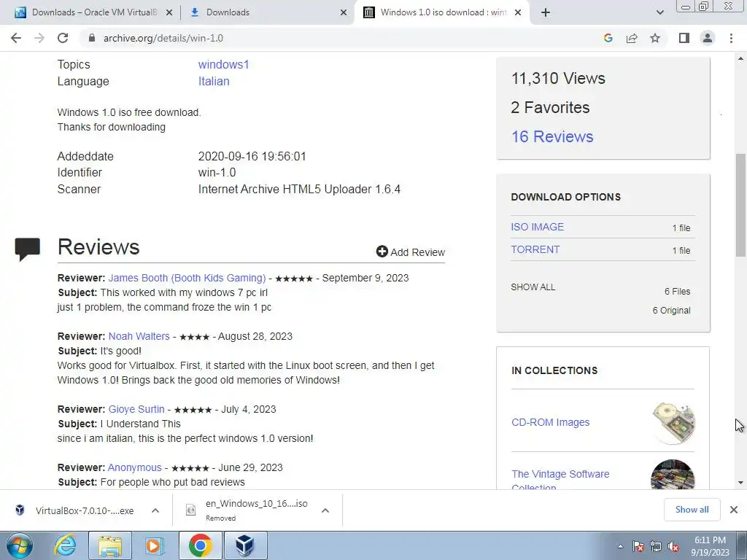Click the removed en_Windows_10 iso download item
Screen dimensions: 747x560
click(248, 510)
